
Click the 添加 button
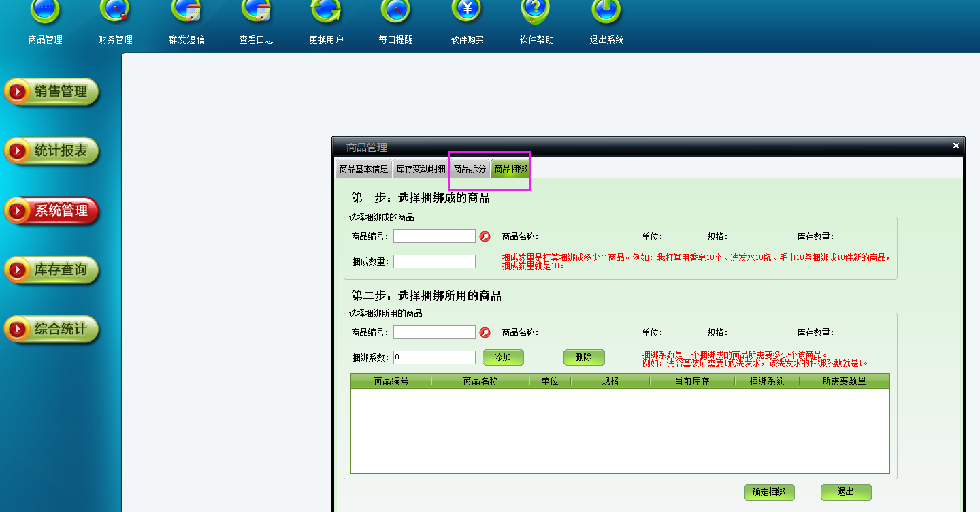[503, 357]
